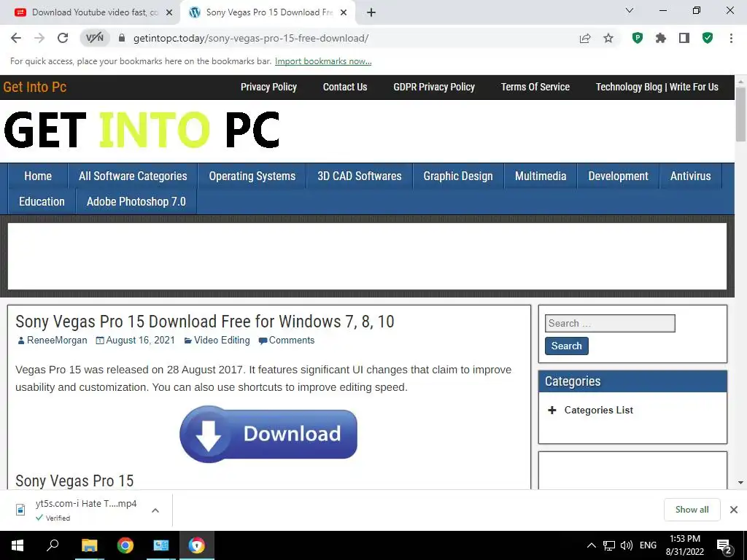Open Development menu item
747x560 pixels.
coord(618,176)
